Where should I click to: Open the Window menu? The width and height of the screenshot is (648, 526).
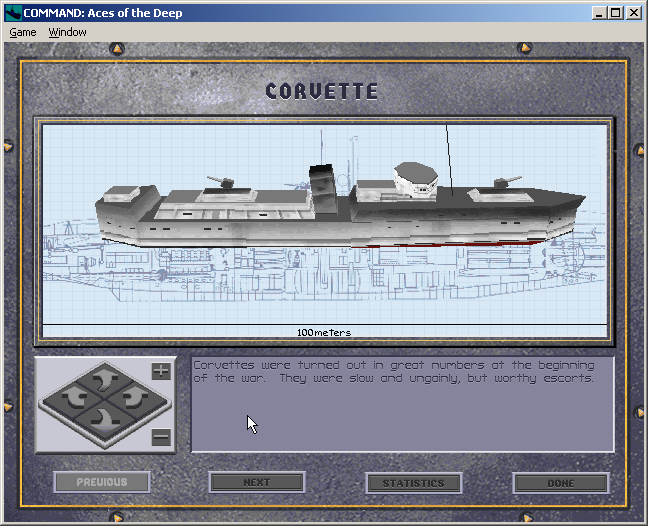pos(67,32)
